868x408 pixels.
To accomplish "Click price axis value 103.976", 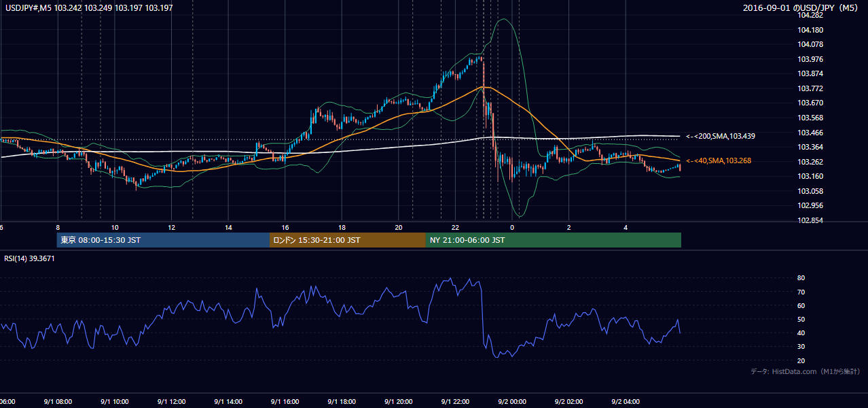I will 811,59.
